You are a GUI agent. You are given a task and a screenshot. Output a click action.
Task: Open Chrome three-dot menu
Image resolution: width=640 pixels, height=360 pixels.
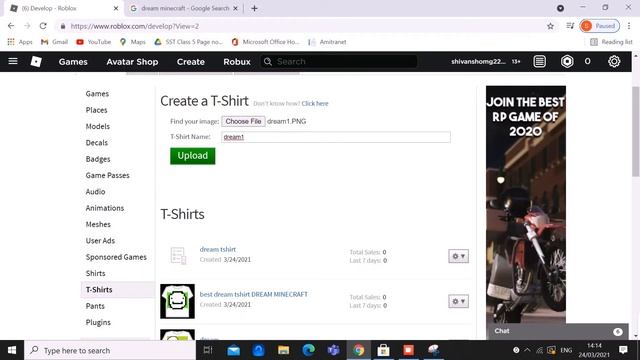point(629,26)
